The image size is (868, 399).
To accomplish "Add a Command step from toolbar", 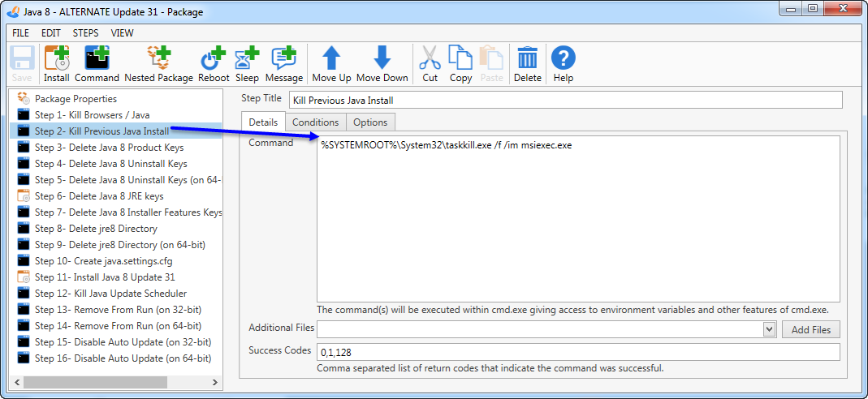I will click(97, 64).
